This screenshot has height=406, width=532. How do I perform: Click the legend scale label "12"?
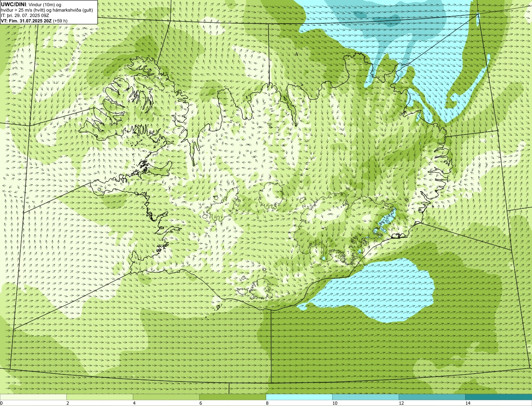pos(401,403)
